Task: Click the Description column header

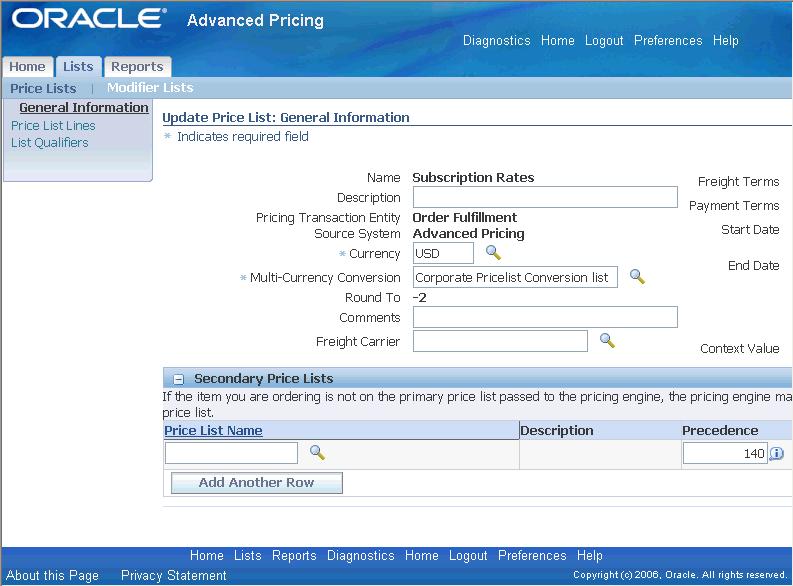Action: [556, 430]
